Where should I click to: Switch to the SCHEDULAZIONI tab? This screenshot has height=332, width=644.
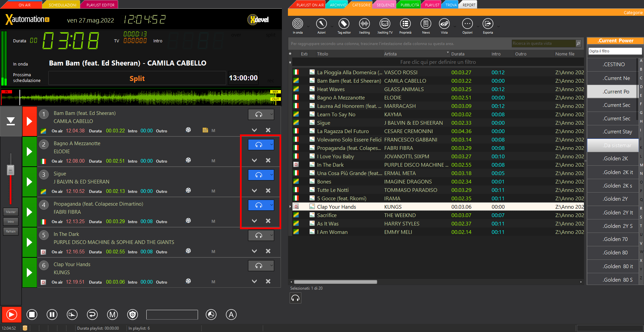[x=63, y=5]
